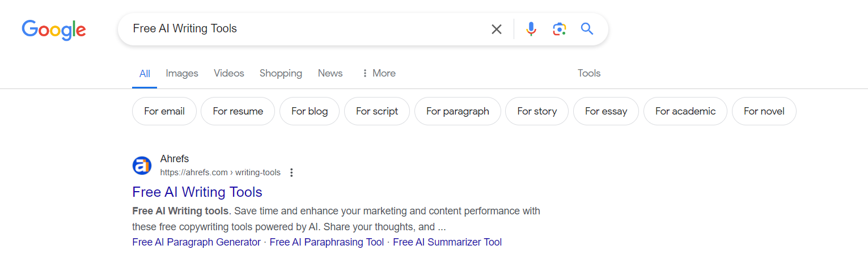Select the 'For story' filter chip
This screenshot has height=262, width=868.
[x=537, y=111]
